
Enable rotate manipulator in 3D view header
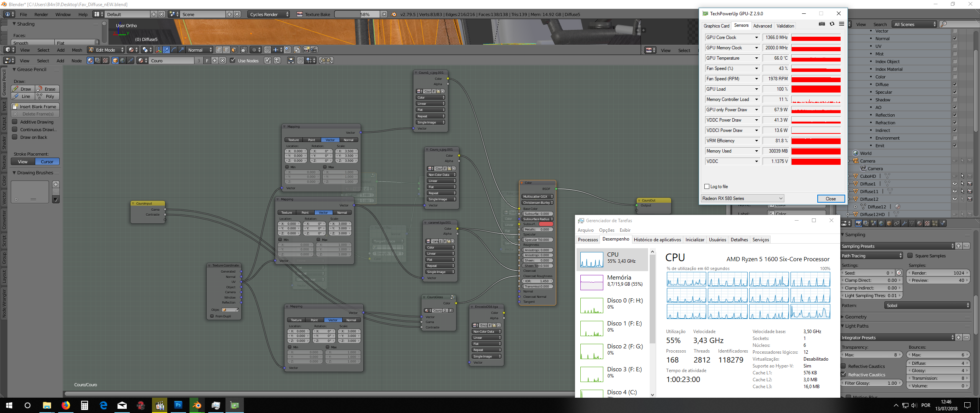[x=174, y=50]
